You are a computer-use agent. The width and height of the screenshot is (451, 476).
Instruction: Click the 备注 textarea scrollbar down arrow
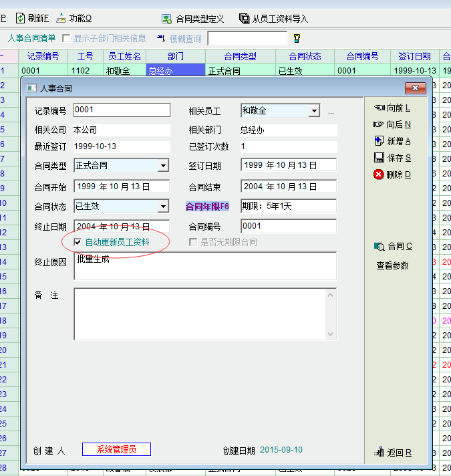[x=331, y=334]
